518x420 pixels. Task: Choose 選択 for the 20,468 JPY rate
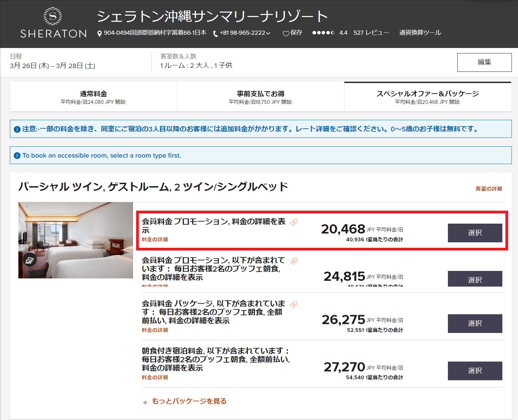click(475, 233)
